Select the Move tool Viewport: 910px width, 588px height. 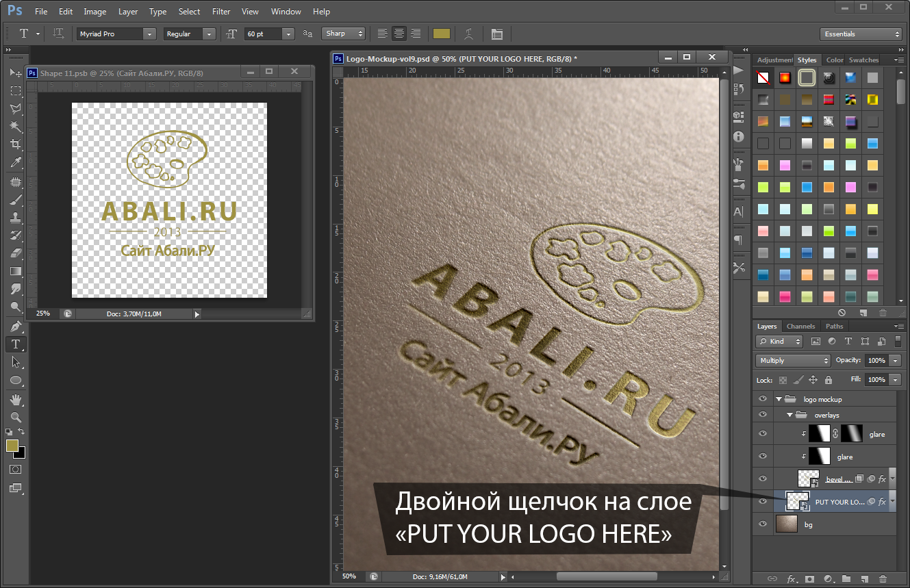pyautogui.click(x=15, y=72)
